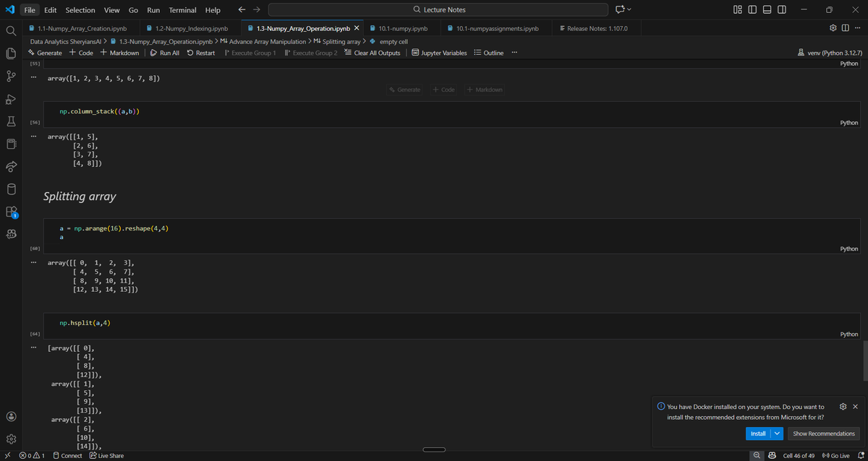Open the Testing flask view

tap(11, 121)
